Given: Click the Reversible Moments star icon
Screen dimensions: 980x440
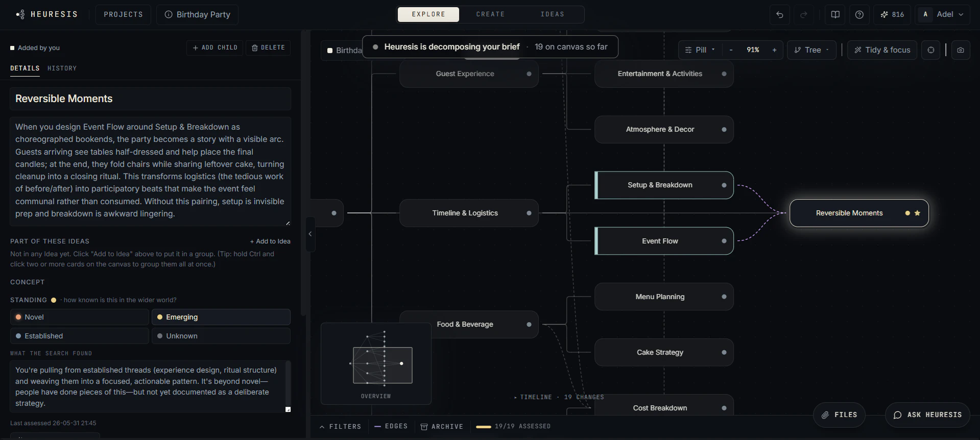Looking at the screenshot, I should click(x=917, y=213).
